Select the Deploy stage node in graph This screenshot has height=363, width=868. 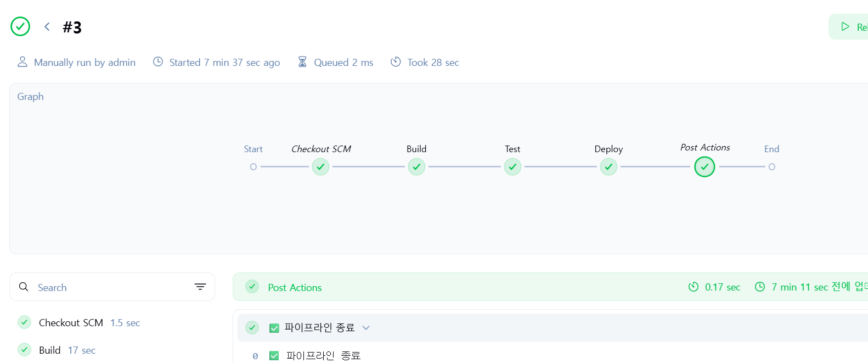(608, 166)
